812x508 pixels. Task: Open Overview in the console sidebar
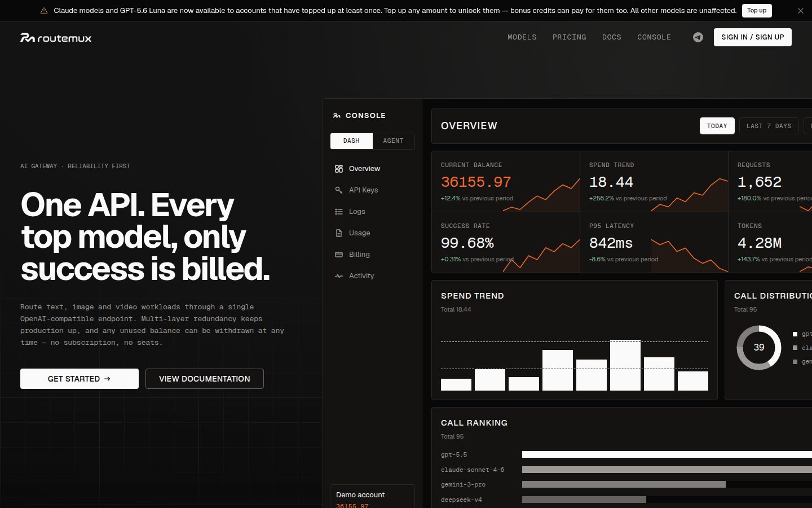pyautogui.click(x=372, y=169)
